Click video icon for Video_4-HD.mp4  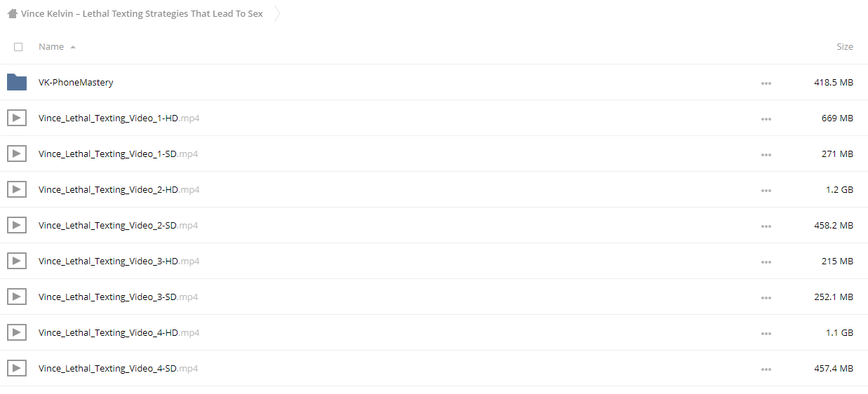[17, 332]
